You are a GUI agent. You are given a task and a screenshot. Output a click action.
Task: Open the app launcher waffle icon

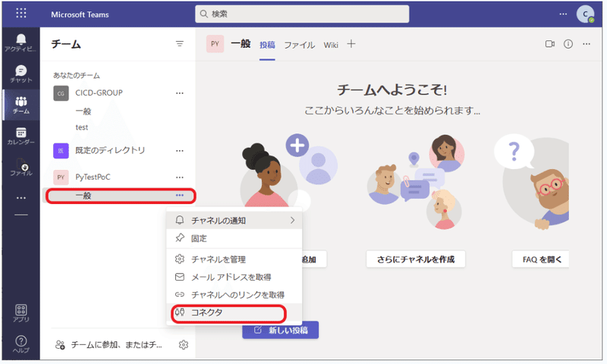click(21, 14)
